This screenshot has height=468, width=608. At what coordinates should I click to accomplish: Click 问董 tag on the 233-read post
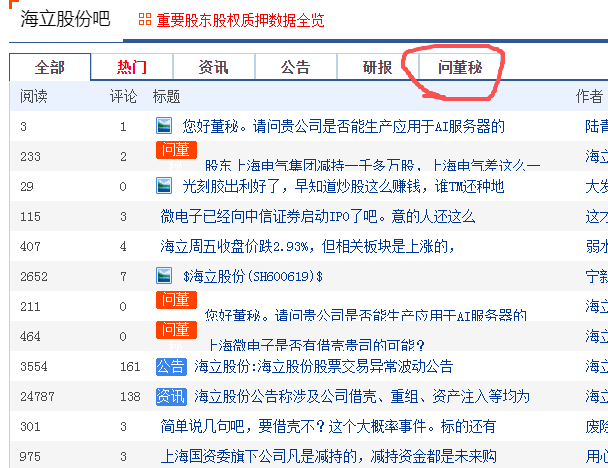coord(176,150)
